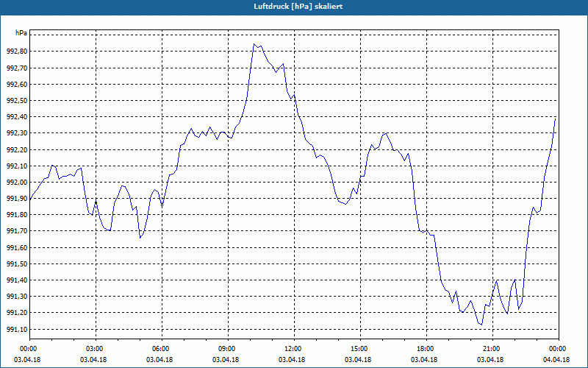Select the 992,10 y-axis value
Image resolution: width=588 pixels, height=368 pixels.
coord(17,166)
